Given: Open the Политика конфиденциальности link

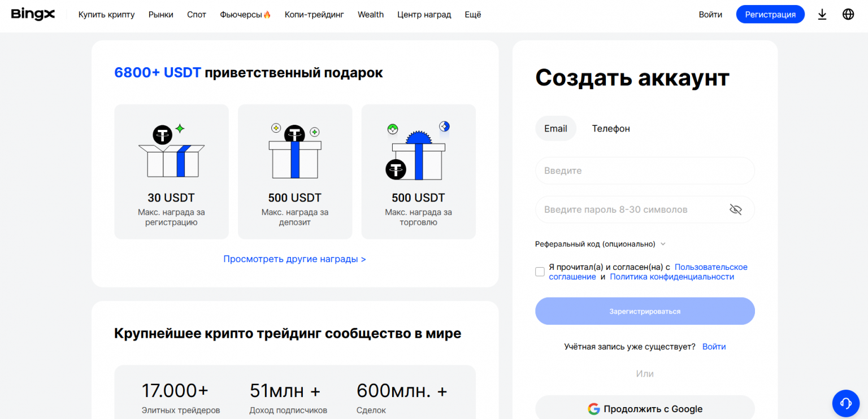Looking at the screenshot, I should point(671,277).
